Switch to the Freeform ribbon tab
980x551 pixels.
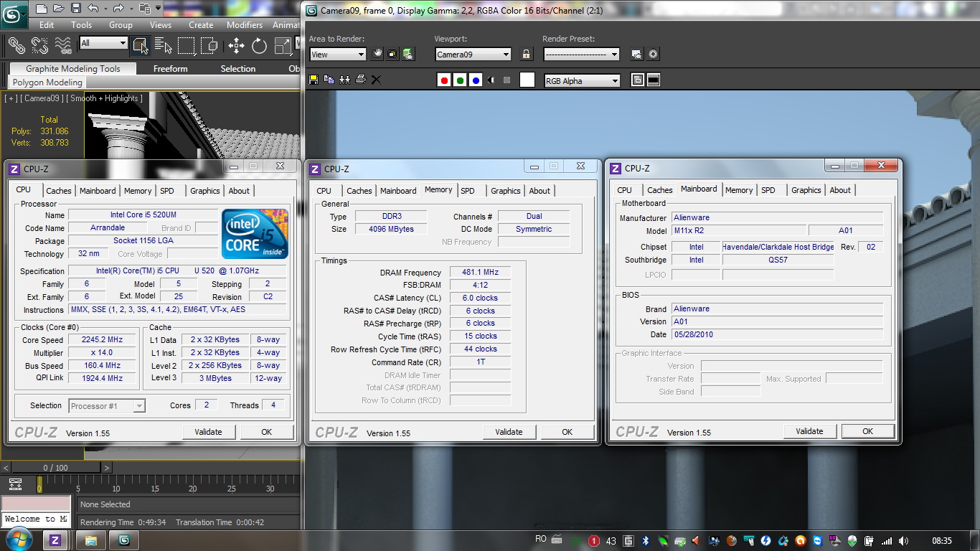170,69
